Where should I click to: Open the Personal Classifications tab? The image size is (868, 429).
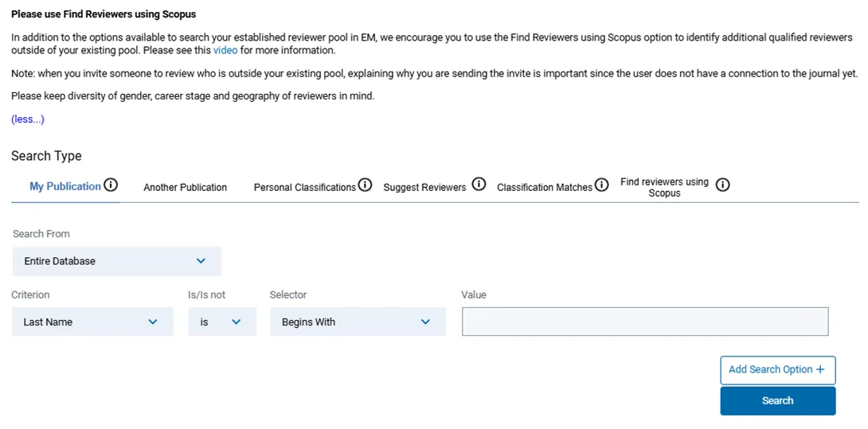coord(304,188)
